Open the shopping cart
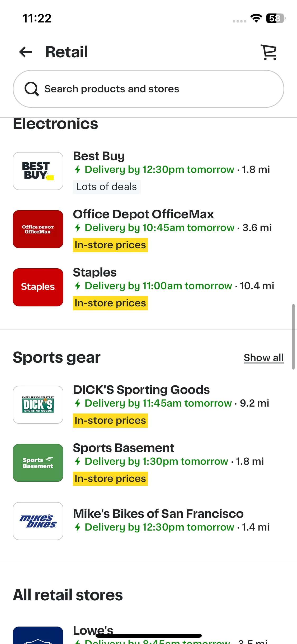Screen dimensions: 297x644 point(269,52)
